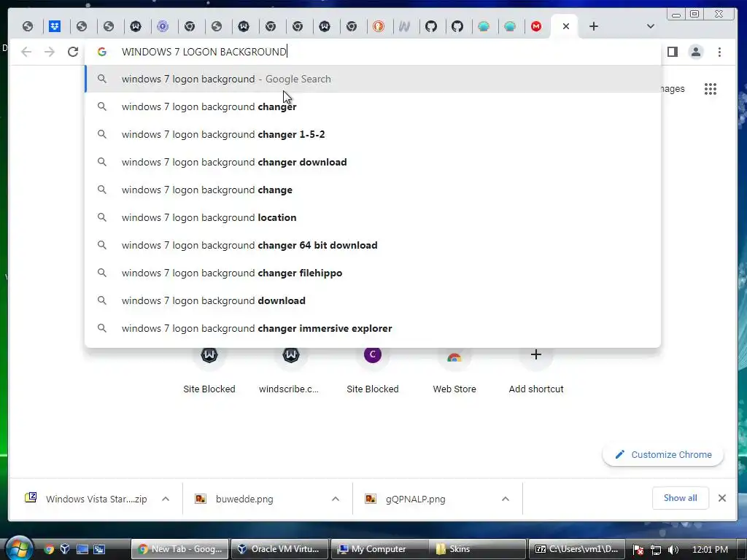Switch to My Computer taskbar window

(x=379, y=549)
